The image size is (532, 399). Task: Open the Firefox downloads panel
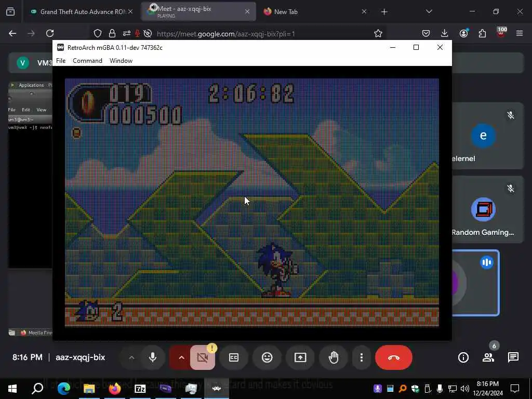[x=444, y=33]
